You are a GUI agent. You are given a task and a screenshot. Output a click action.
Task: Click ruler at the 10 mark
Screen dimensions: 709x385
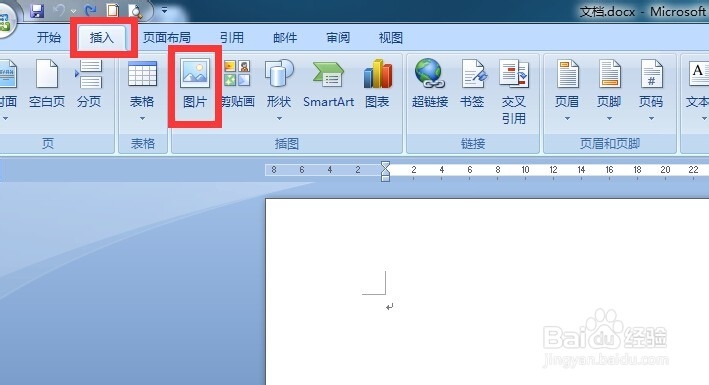pos(525,170)
